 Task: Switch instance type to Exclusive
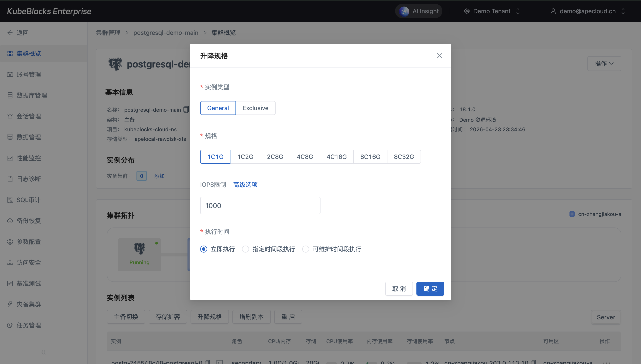pyautogui.click(x=255, y=108)
